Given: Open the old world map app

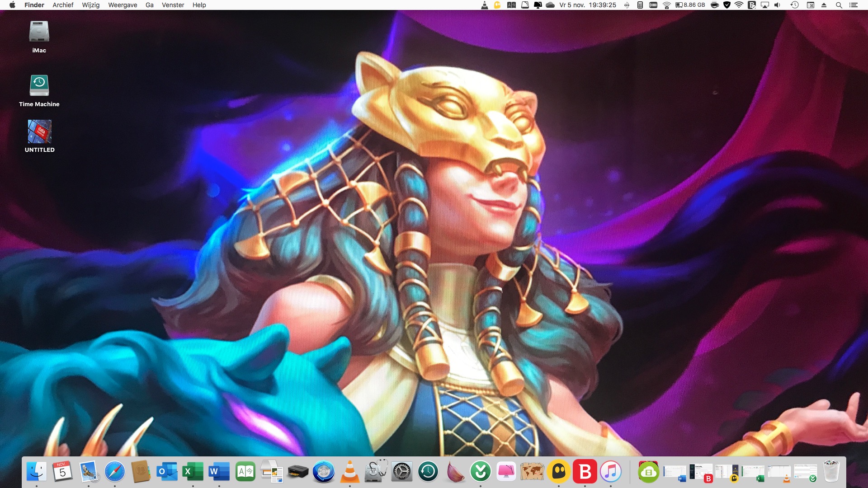Looking at the screenshot, I should 533,472.
